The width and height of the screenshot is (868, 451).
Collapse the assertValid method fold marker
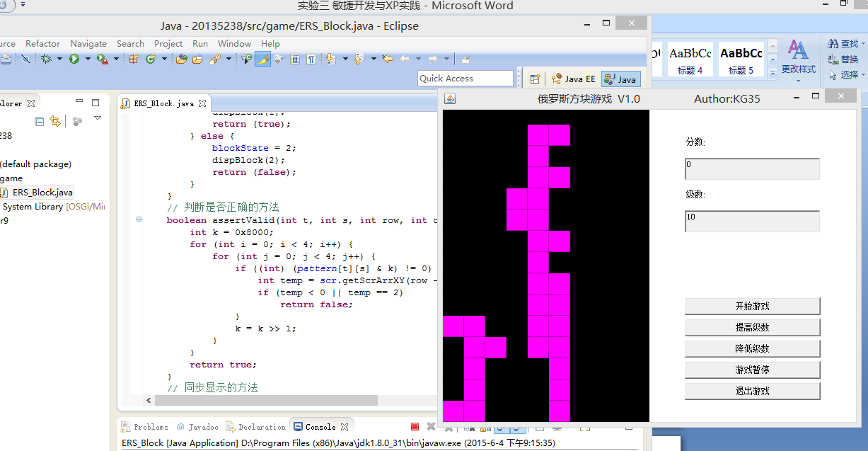(140, 220)
